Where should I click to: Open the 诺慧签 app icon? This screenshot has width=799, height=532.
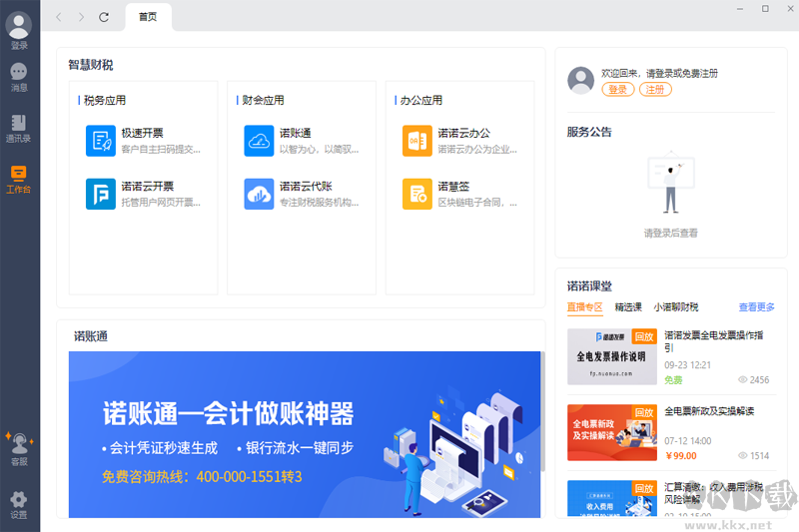coord(417,194)
